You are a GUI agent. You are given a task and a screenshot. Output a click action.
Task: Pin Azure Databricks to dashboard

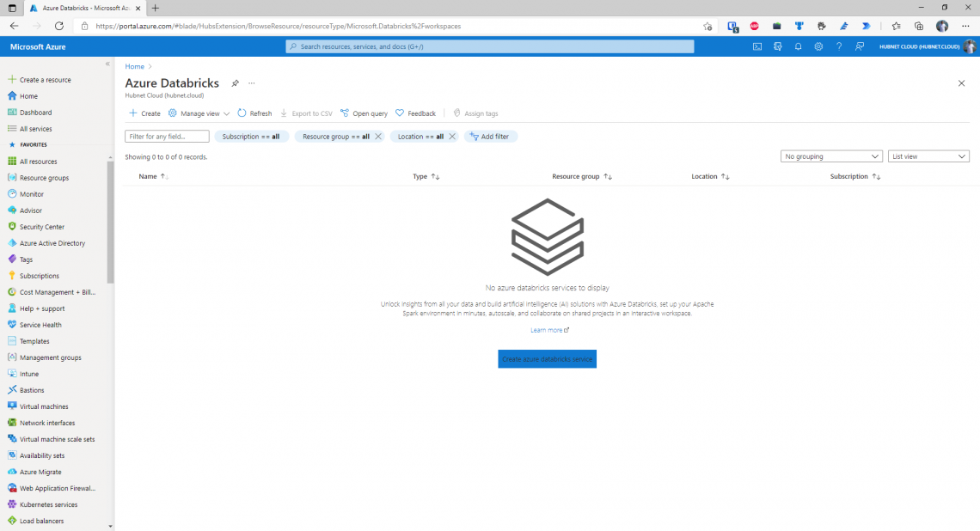tap(235, 82)
